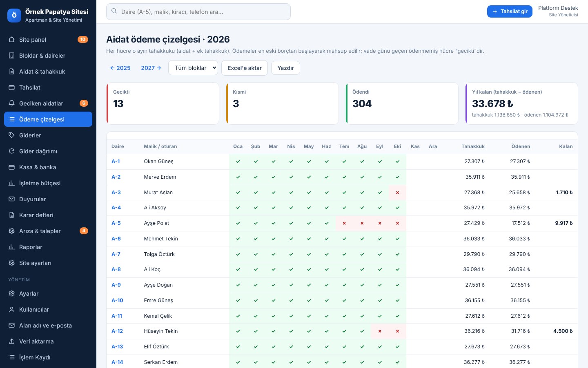Click the Tahsilat card icon
Screen dimensions: 588x368
pyautogui.click(x=11, y=88)
